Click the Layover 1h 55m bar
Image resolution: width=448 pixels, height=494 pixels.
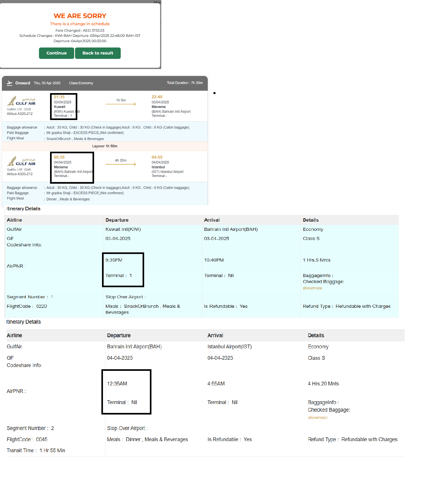(105, 146)
